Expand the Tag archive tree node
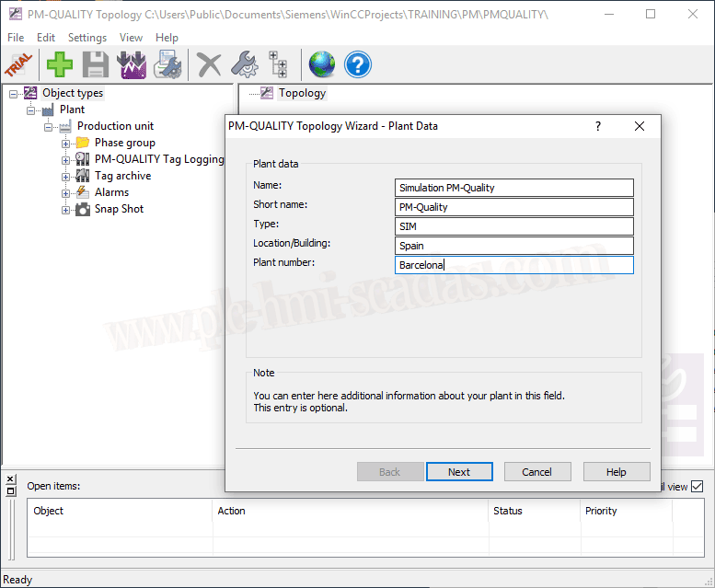The image size is (715, 588). click(66, 177)
